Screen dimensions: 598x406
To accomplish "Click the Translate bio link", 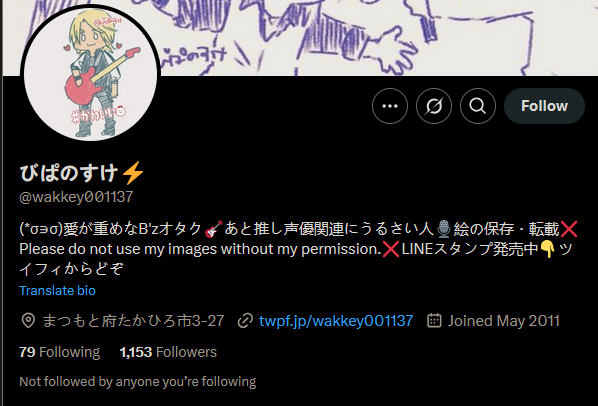I will click(57, 290).
